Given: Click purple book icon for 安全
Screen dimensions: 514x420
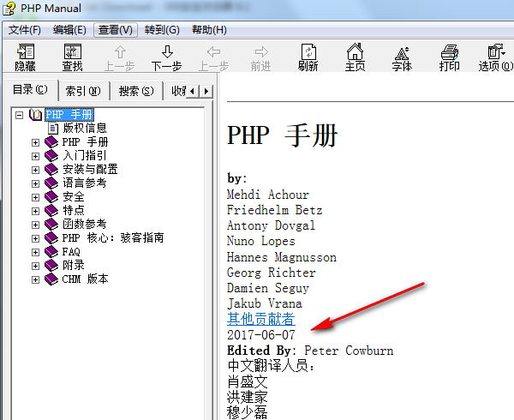Looking at the screenshot, I should 51,197.
